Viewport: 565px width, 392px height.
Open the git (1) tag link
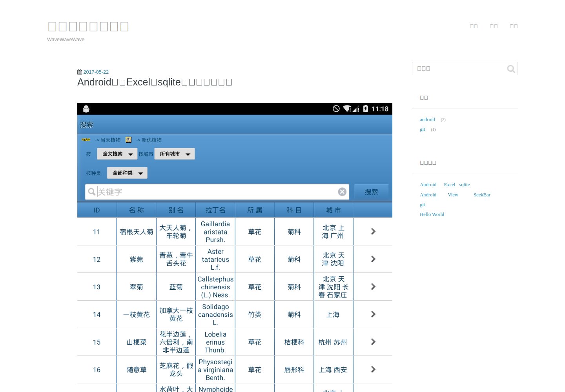[x=422, y=129]
